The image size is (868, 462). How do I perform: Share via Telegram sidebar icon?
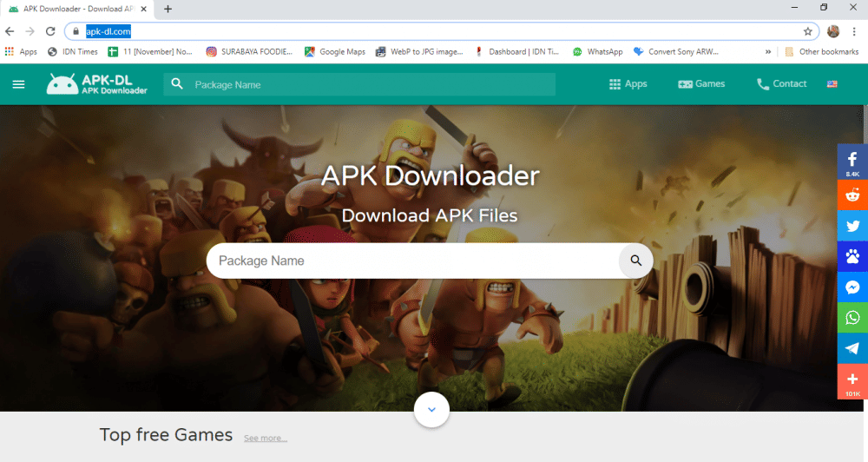coord(852,348)
